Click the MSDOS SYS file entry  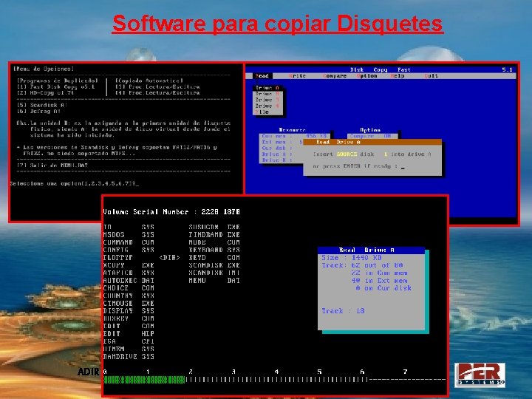point(129,235)
